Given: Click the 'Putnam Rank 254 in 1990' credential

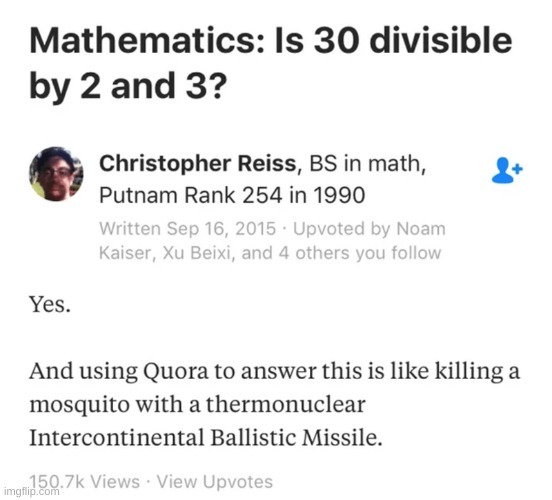Looking at the screenshot, I should [232, 195].
